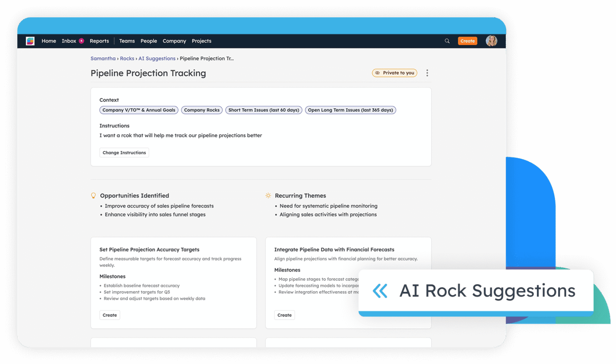Toggle the Open Long Term Issues context pill
This screenshot has height=364, width=616.
(x=350, y=110)
